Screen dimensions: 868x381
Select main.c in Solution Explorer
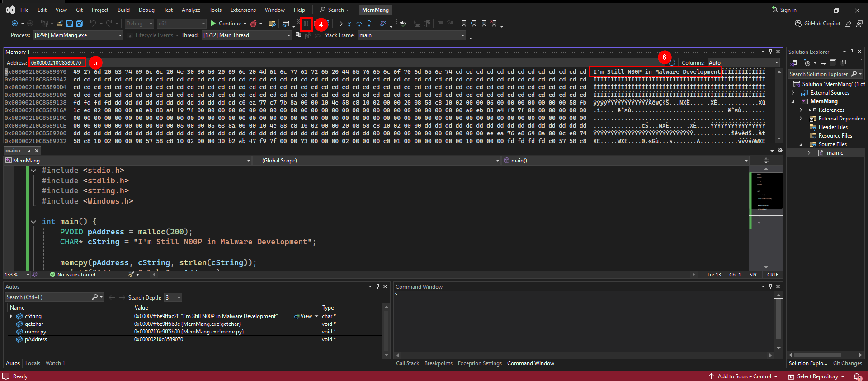(x=835, y=153)
